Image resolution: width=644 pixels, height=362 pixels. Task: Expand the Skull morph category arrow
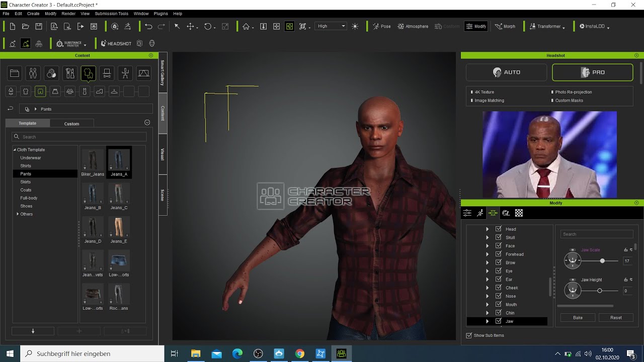487,237
